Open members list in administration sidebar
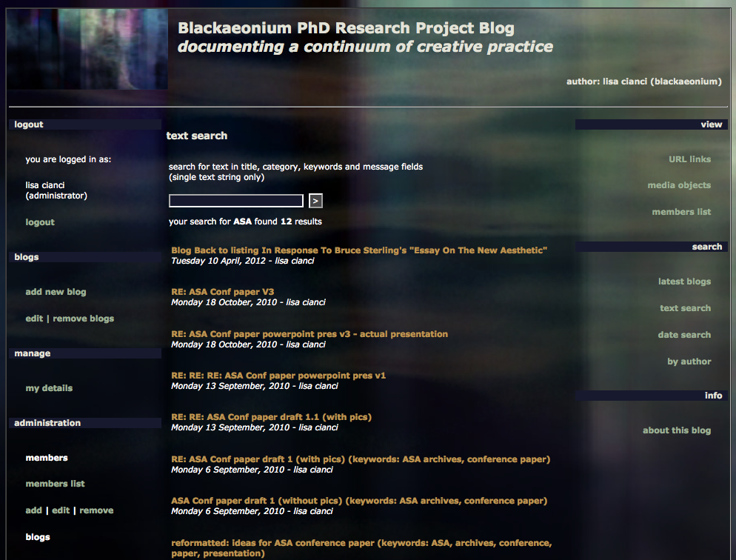The width and height of the screenshot is (736, 560). 55,484
